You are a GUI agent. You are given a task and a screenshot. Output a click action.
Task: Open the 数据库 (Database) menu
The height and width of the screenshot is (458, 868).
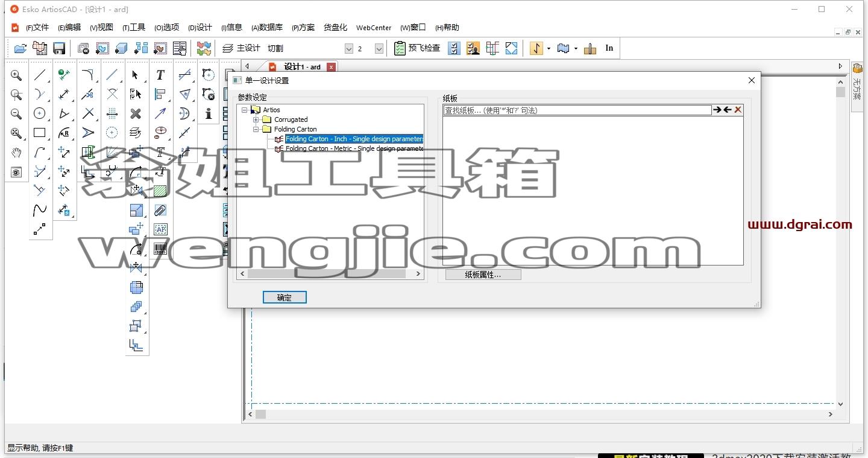(x=267, y=27)
